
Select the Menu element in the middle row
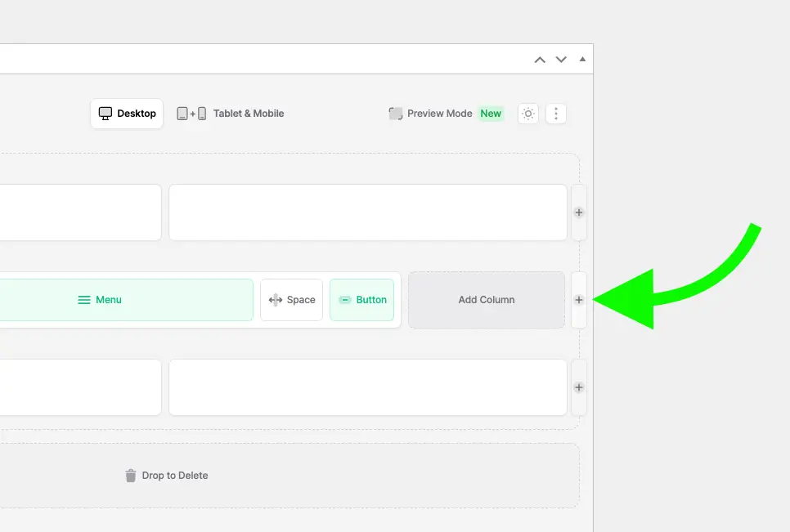127,300
